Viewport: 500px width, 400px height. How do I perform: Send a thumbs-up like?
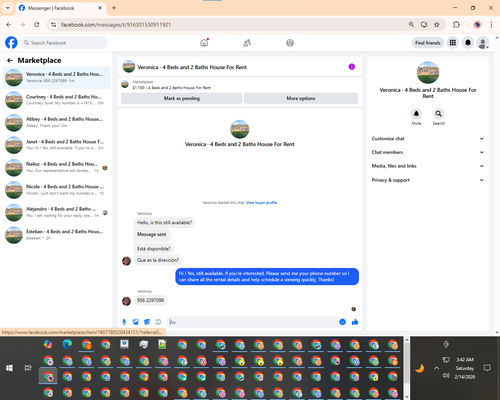point(355,322)
